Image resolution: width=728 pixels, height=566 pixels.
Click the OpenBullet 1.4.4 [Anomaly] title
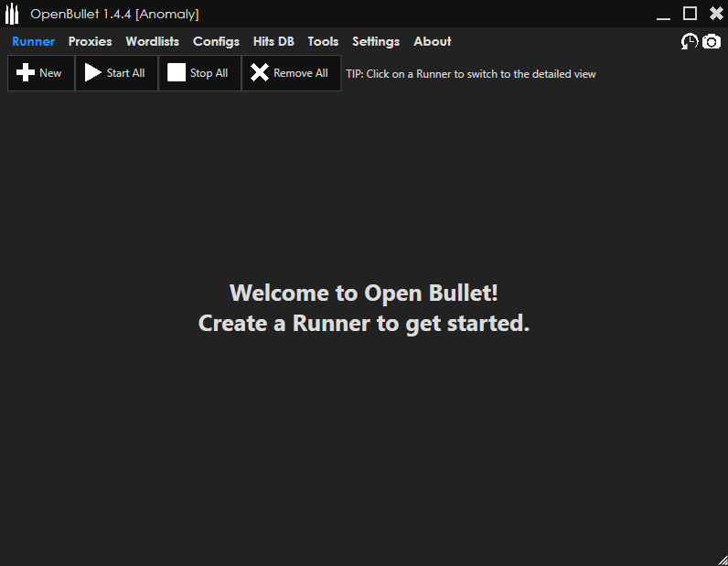pyautogui.click(x=114, y=14)
